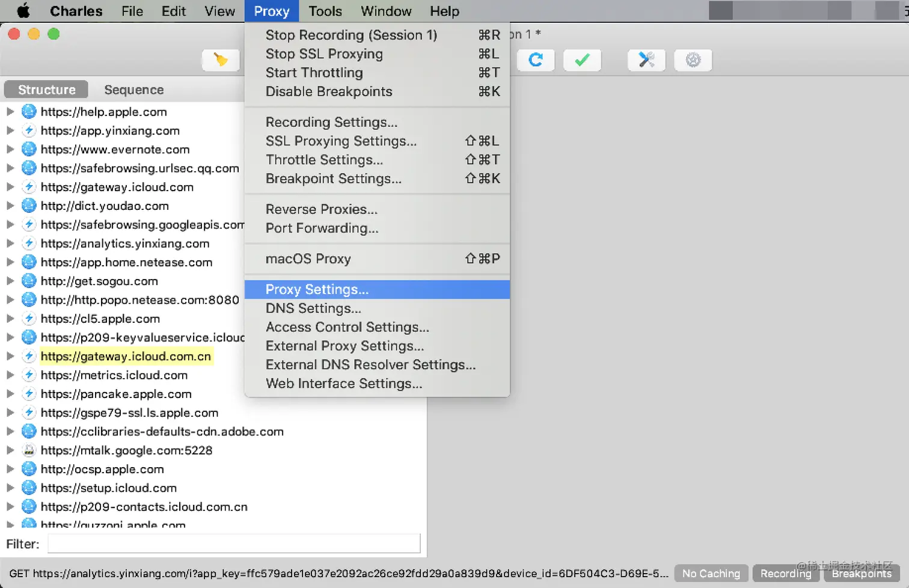The height and width of the screenshot is (588, 909).
Task: Click the globe icon beside get.sogou.com
Action: pos(29,281)
